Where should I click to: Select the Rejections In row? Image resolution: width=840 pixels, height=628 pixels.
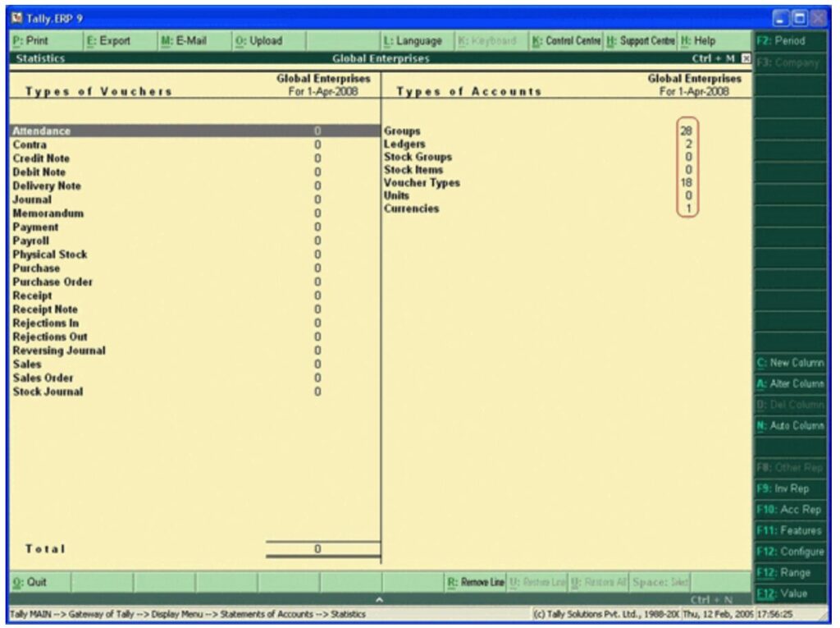tap(195, 323)
